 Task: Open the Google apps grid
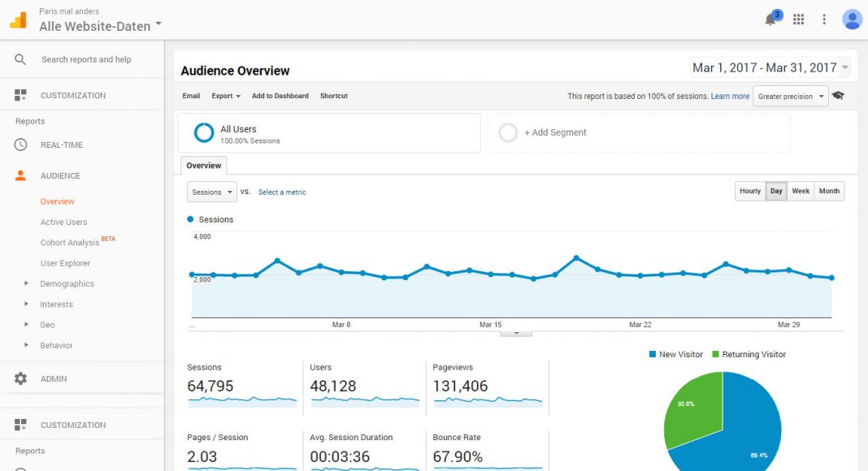[798, 19]
